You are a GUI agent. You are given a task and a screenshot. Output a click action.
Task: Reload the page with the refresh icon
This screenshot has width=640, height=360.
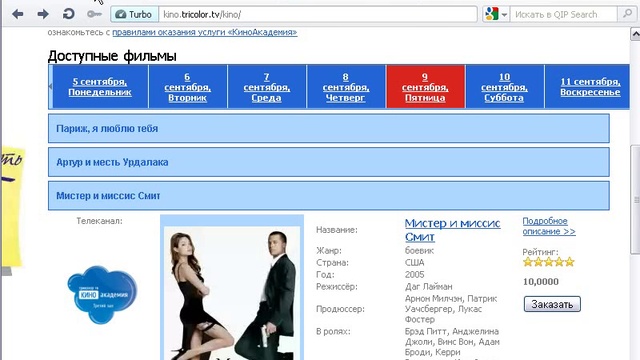pos(68,14)
